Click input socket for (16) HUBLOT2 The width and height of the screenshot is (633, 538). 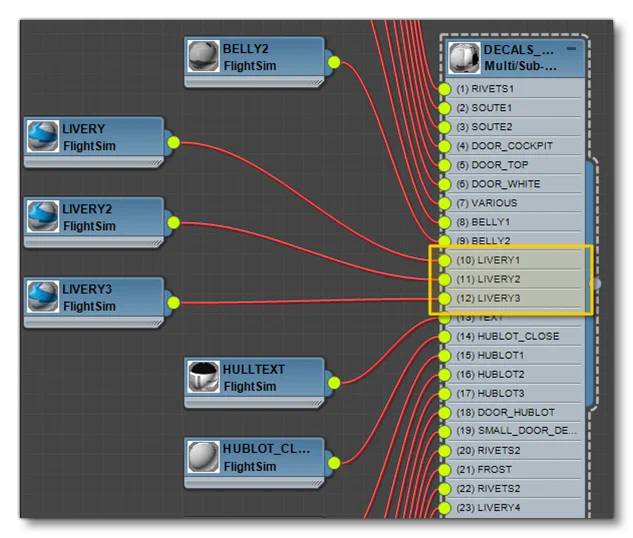(444, 375)
